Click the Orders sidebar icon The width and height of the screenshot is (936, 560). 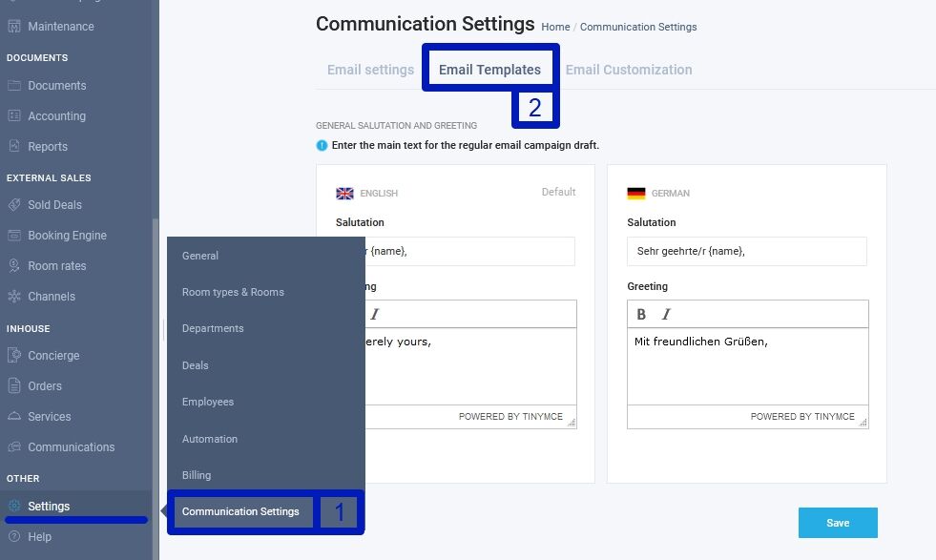(x=14, y=385)
